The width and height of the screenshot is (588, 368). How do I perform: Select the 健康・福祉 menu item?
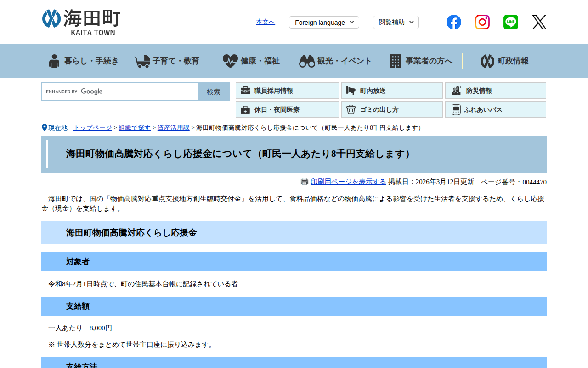click(x=251, y=61)
